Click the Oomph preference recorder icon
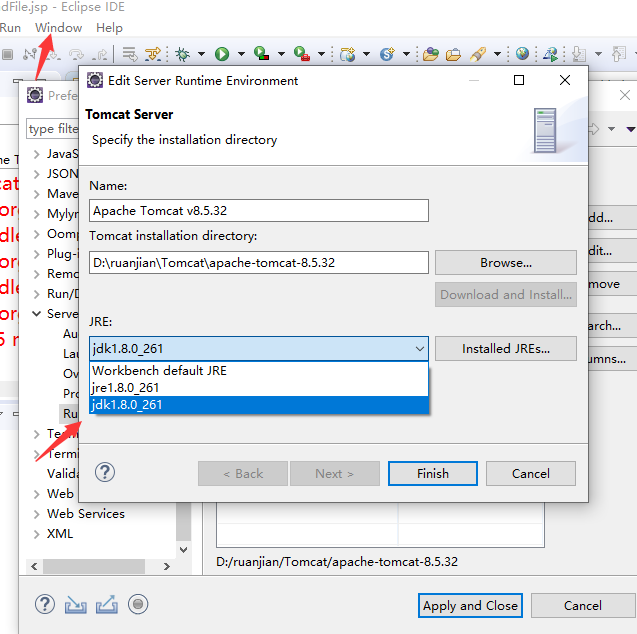 tap(138, 604)
